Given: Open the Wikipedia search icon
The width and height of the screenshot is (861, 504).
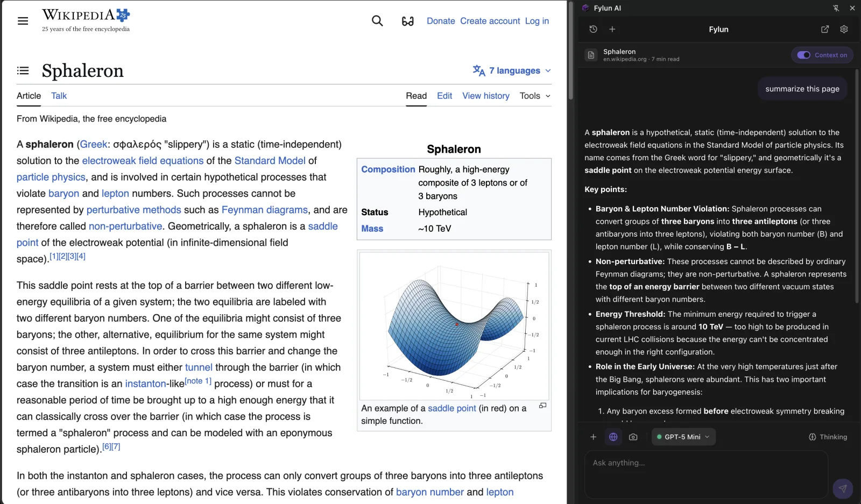Looking at the screenshot, I should click(377, 21).
